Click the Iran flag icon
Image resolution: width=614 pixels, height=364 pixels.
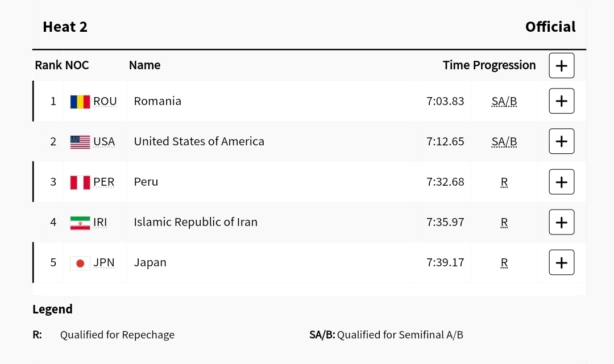pyautogui.click(x=80, y=223)
